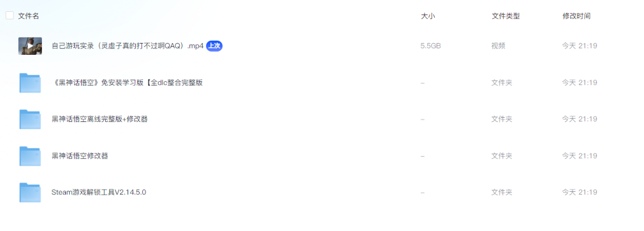The width and height of the screenshot is (644, 231).
Task: Click the 视频 file type cell
Action: tap(499, 46)
